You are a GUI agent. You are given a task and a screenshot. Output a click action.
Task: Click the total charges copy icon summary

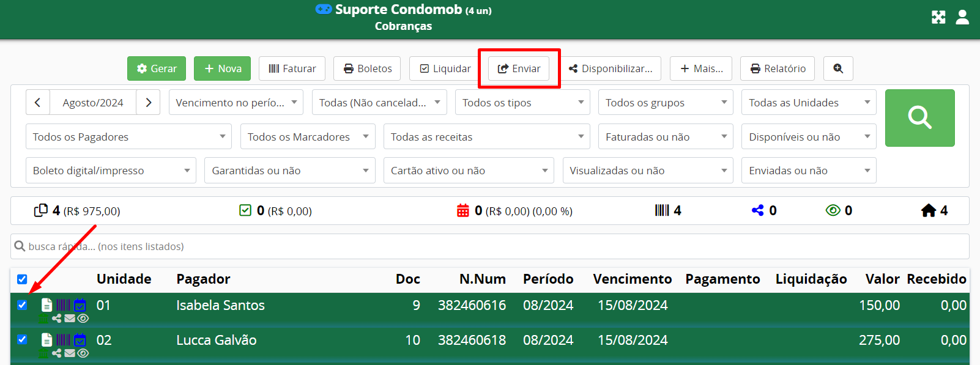point(40,210)
